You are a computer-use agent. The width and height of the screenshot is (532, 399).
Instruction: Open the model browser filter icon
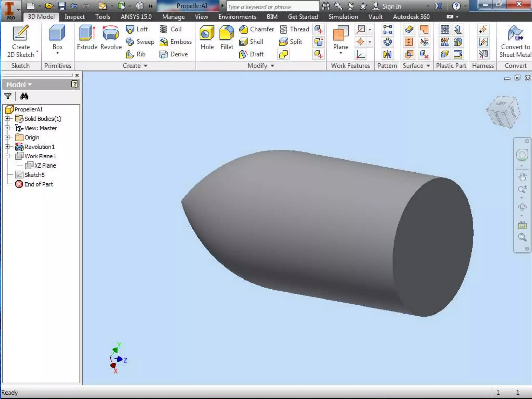[x=8, y=96]
